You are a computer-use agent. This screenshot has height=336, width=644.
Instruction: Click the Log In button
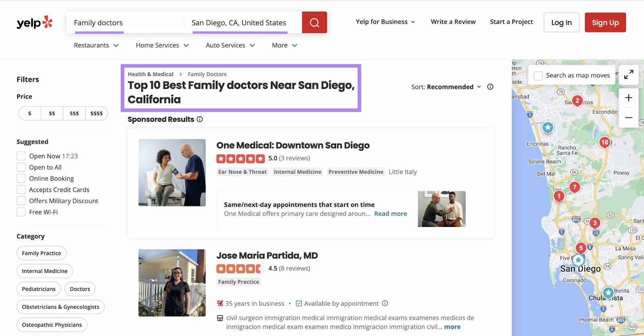(x=561, y=23)
